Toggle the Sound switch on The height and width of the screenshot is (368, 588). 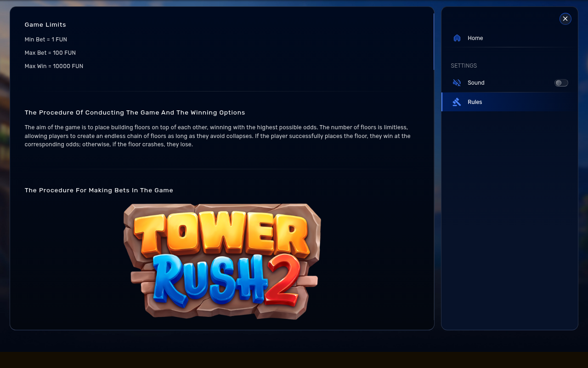(x=561, y=83)
